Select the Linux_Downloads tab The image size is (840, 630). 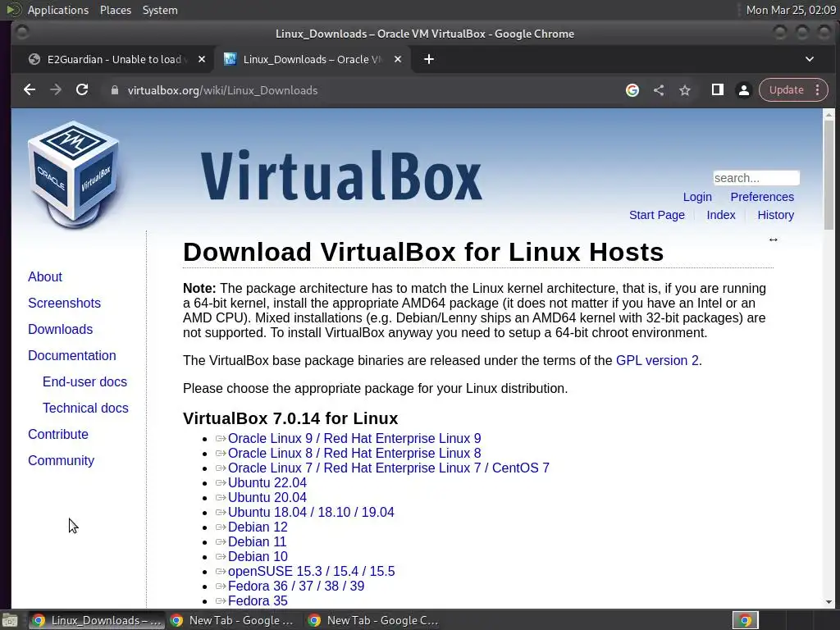click(x=313, y=59)
